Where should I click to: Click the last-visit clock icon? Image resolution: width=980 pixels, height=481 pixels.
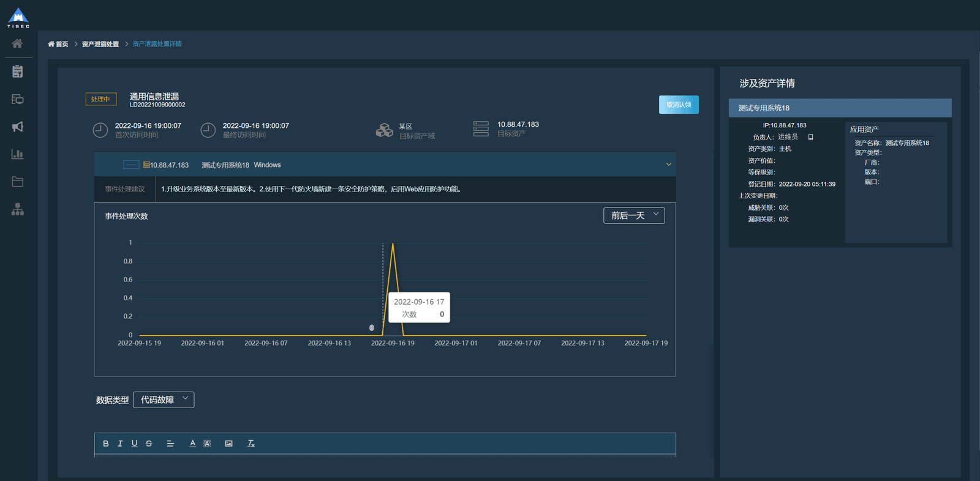208,130
